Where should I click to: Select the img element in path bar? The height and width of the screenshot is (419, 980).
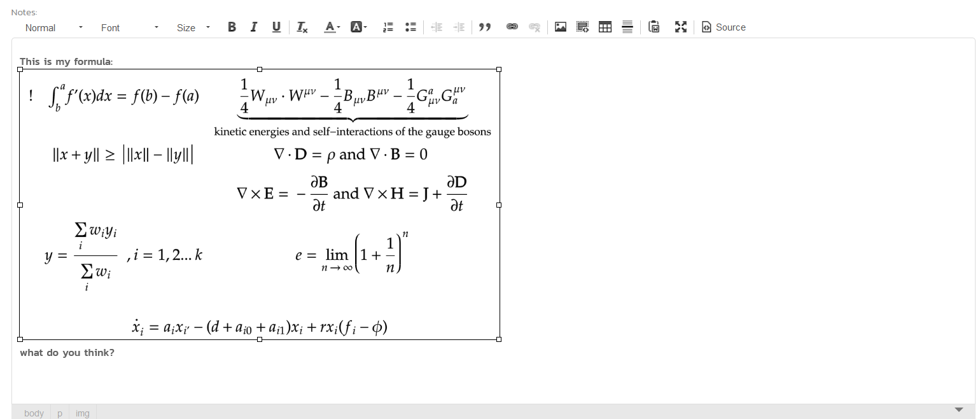tap(83, 413)
